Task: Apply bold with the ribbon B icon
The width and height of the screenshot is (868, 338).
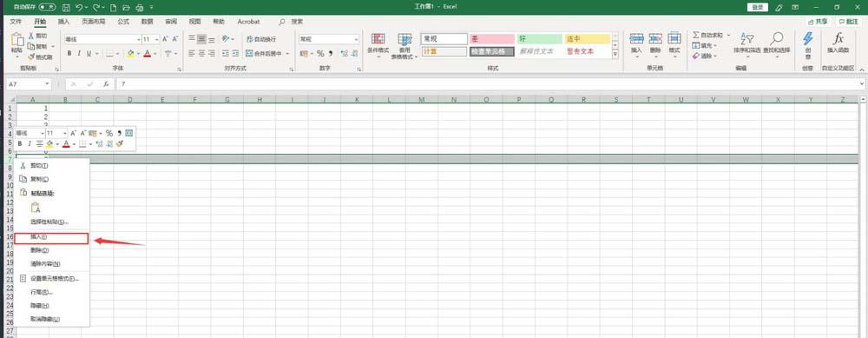Action: (x=69, y=54)
